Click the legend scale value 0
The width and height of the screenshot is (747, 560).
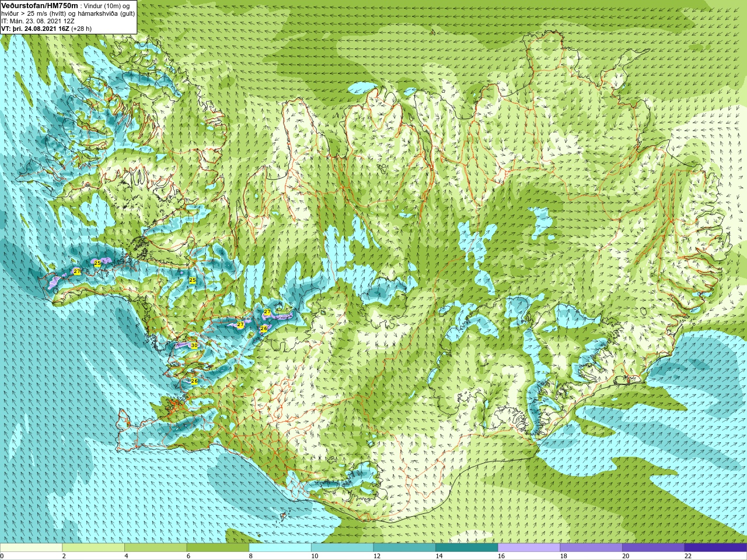[2, 556]
